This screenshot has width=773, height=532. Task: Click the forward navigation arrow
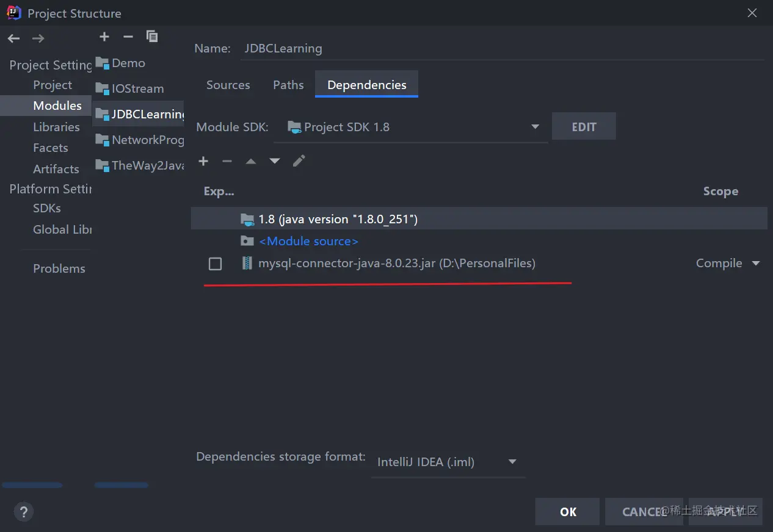(x=38, y=38)
